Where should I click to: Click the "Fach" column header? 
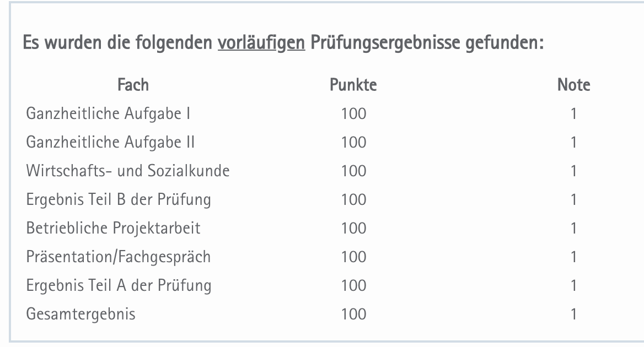(133, 85)
